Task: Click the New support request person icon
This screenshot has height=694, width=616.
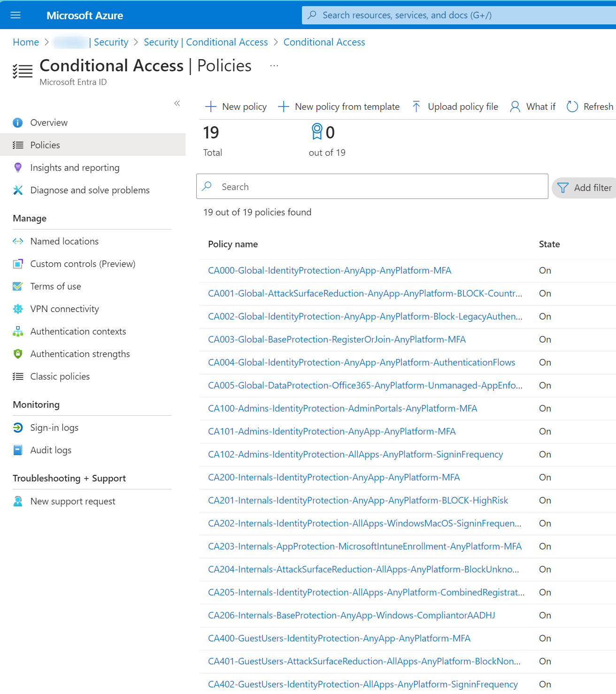Action: tap(18, 501)
